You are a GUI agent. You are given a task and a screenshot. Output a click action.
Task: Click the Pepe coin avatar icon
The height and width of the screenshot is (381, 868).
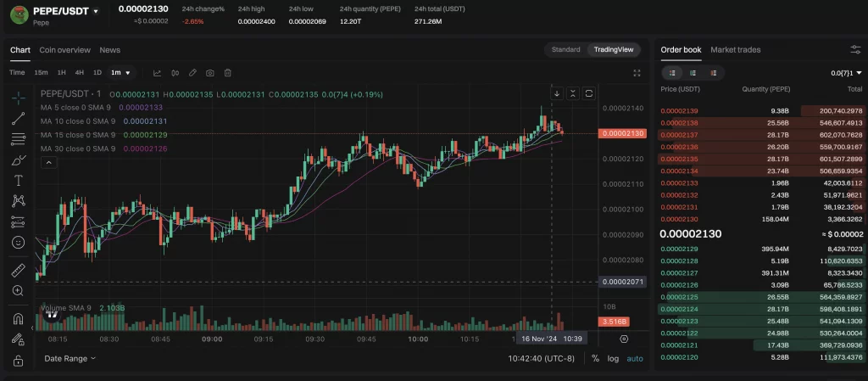pyautogui.click(x=19, y=15)
